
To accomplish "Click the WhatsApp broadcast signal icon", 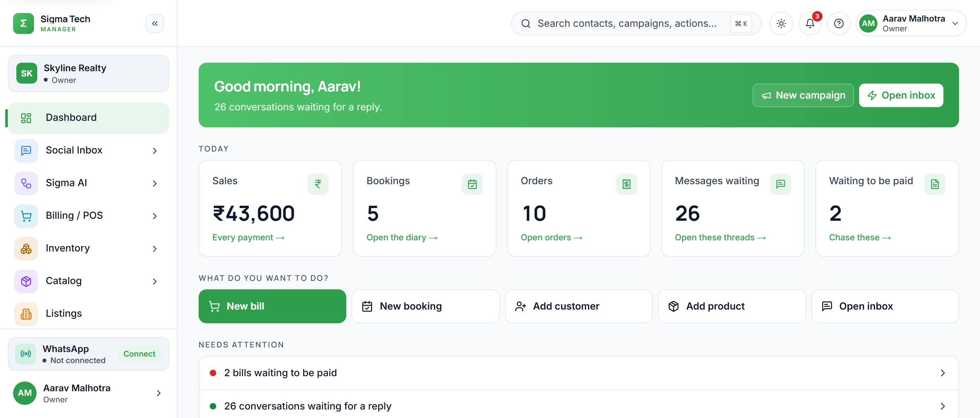I will tap(25, 354).
